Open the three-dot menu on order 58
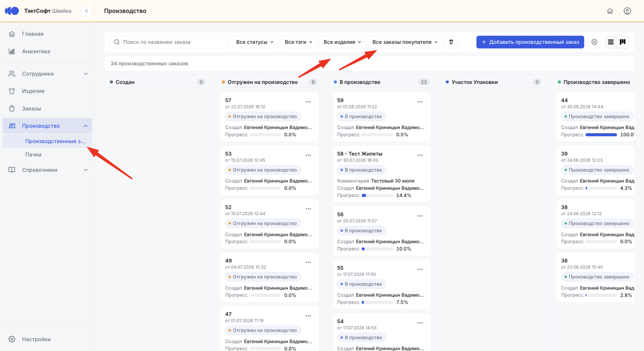The width and height of the screenshot is (644, 351). click(x=420, y=155)
